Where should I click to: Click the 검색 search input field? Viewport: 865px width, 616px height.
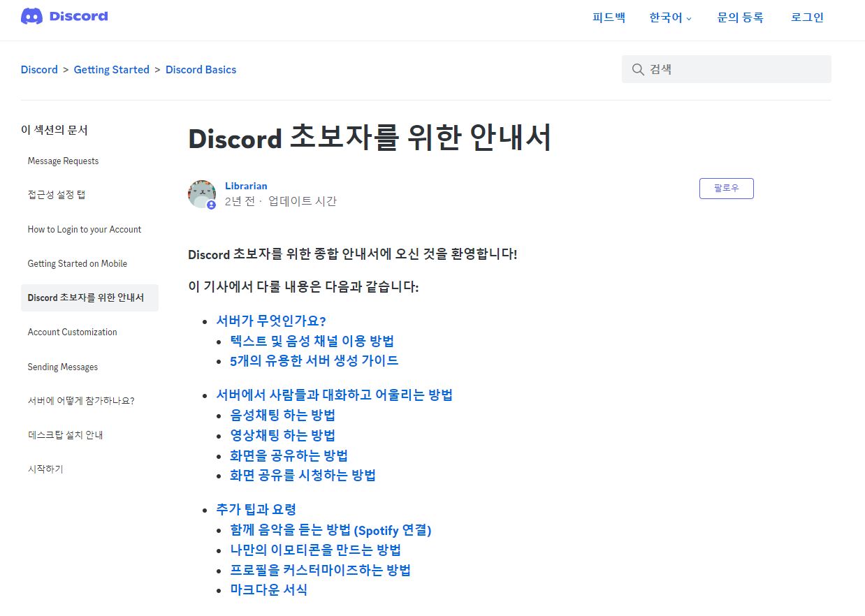point(727,69)
